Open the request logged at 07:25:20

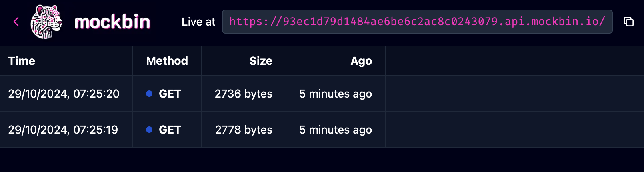tap(322, 94)
